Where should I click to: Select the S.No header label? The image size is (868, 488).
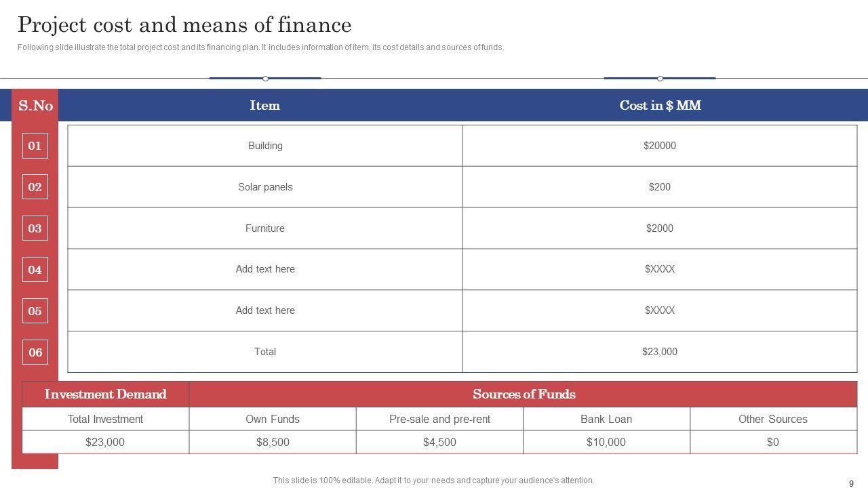tap(35, 105)
